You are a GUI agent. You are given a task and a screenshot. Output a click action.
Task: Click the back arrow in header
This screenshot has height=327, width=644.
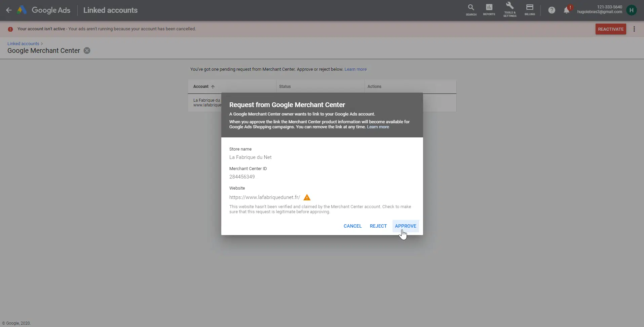point(9,10)
